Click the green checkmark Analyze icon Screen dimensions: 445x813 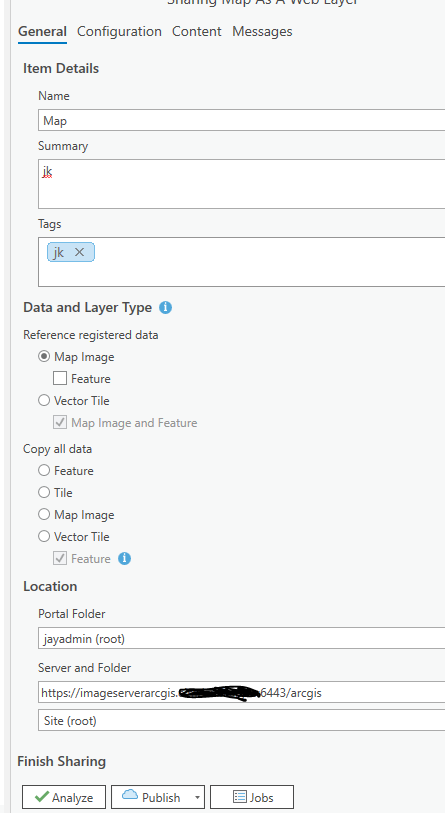[x=43, y=797]
